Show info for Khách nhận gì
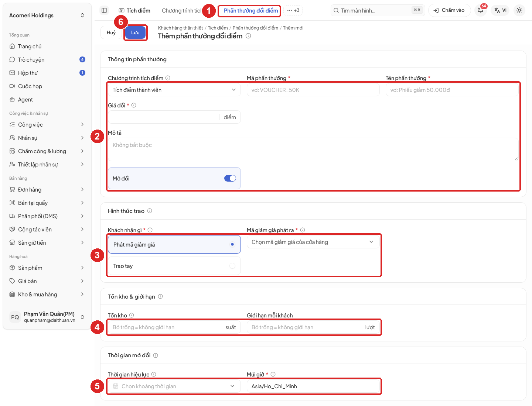Image resolution: width=532 pixels, height=406 pixels. click(x=150, y=230)
